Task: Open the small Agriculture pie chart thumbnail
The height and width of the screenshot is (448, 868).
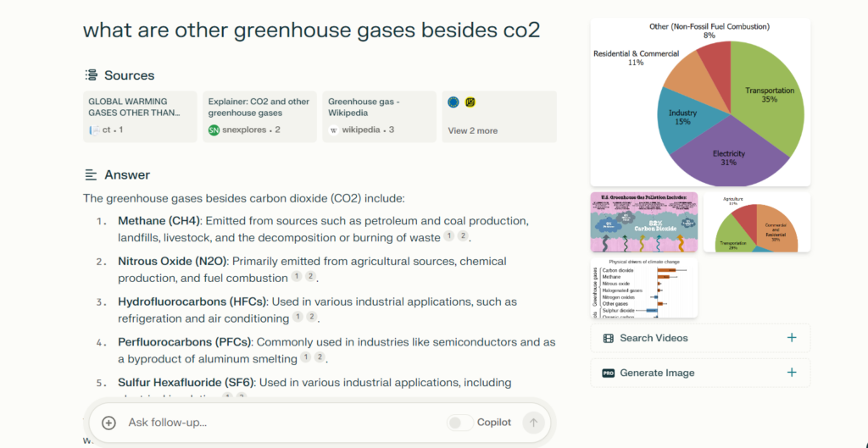Action: pos(757,223)
